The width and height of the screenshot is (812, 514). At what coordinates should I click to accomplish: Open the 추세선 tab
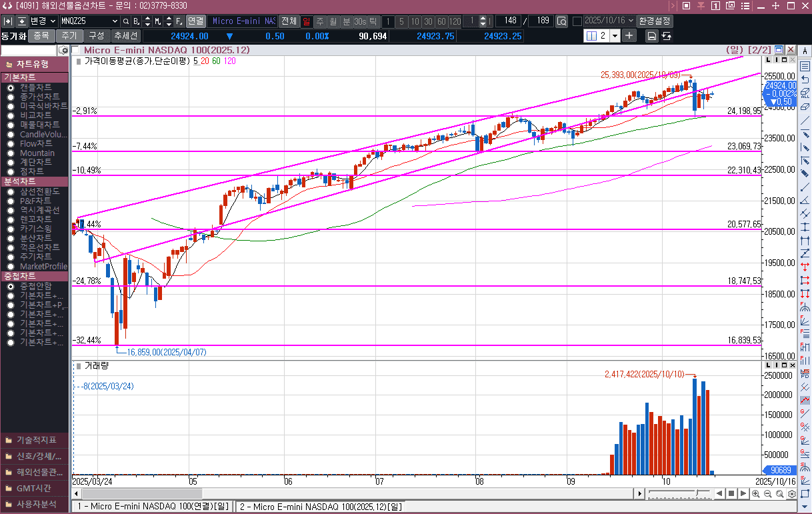(x=125, y=36)
